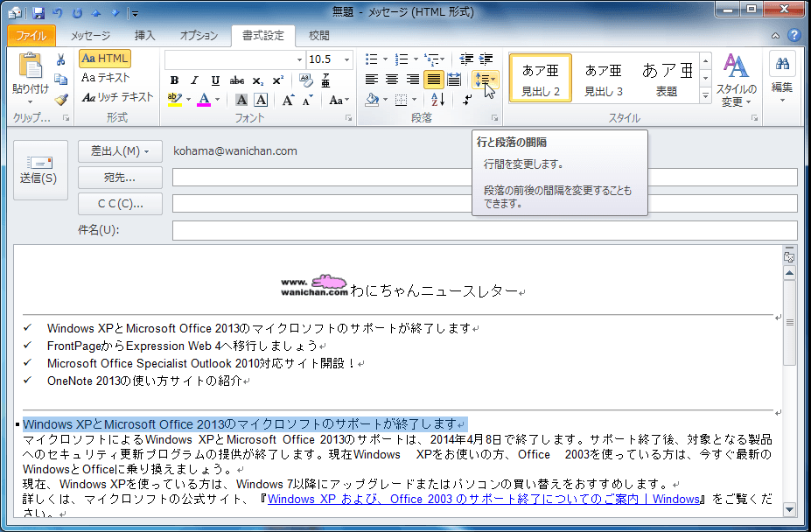The width and height of the screenshot is (811, 532).
Task: Switch to the Options (オプション) tab
Action: 199,35
